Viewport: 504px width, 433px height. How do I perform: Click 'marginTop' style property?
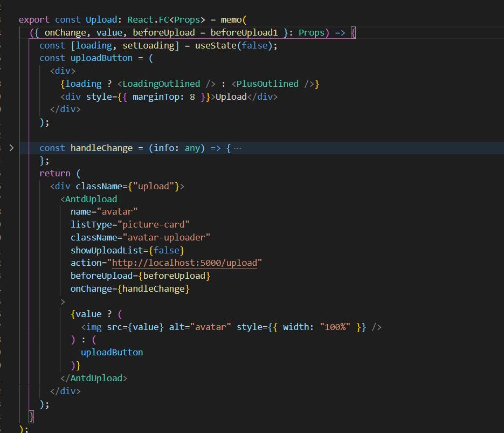156,97
